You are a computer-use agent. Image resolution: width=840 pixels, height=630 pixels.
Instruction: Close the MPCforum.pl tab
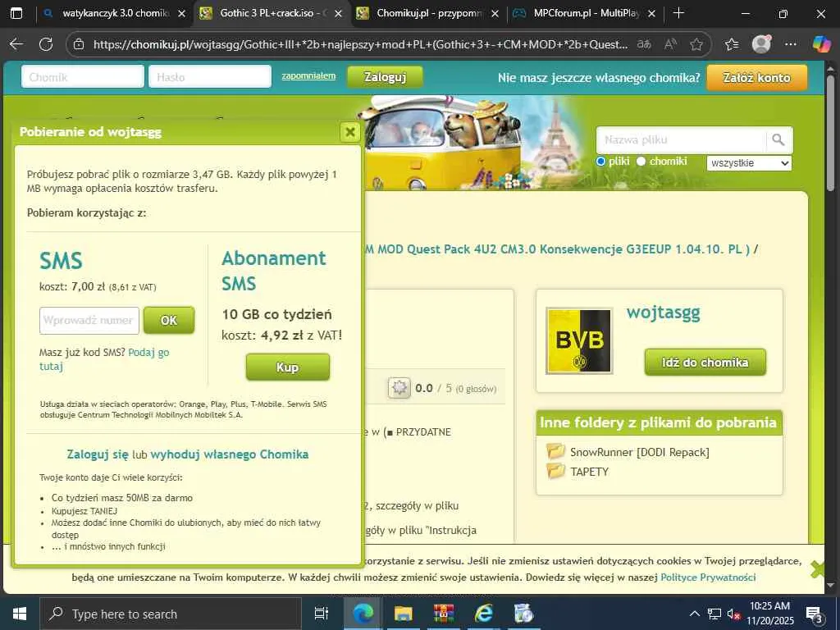pyautogui.click(x=651, y=13)
